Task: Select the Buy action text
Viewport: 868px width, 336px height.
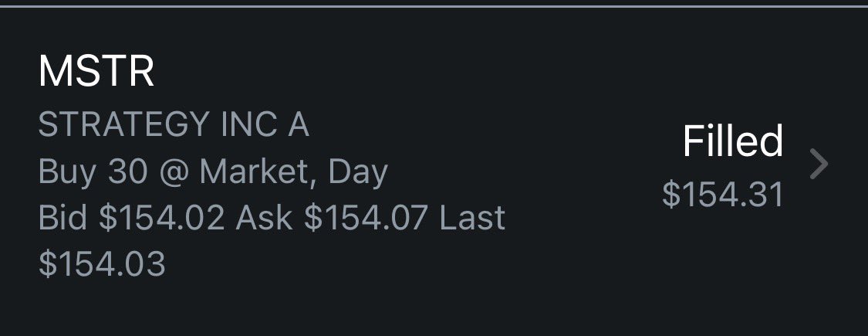Action: tap(67, 173)
